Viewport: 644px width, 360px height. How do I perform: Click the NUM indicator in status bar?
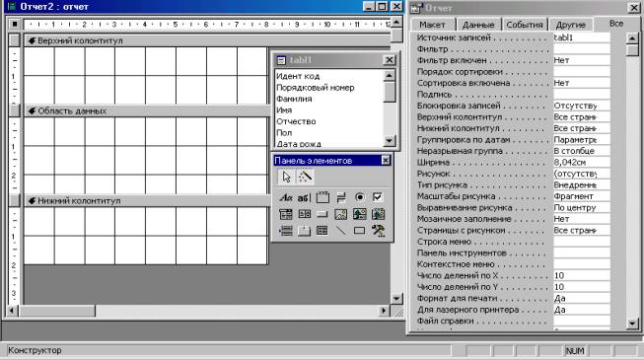point(575,351)
